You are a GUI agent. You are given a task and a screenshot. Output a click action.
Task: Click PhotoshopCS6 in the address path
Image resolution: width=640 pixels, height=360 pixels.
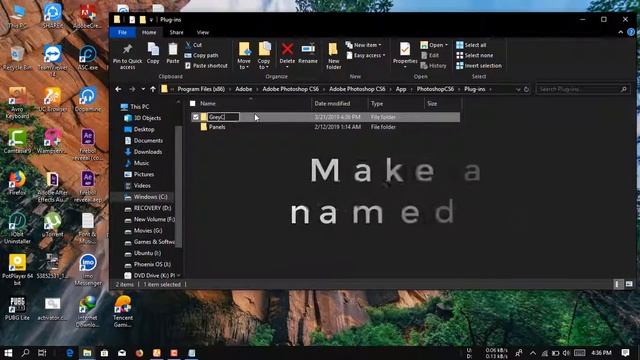[435, 89]
